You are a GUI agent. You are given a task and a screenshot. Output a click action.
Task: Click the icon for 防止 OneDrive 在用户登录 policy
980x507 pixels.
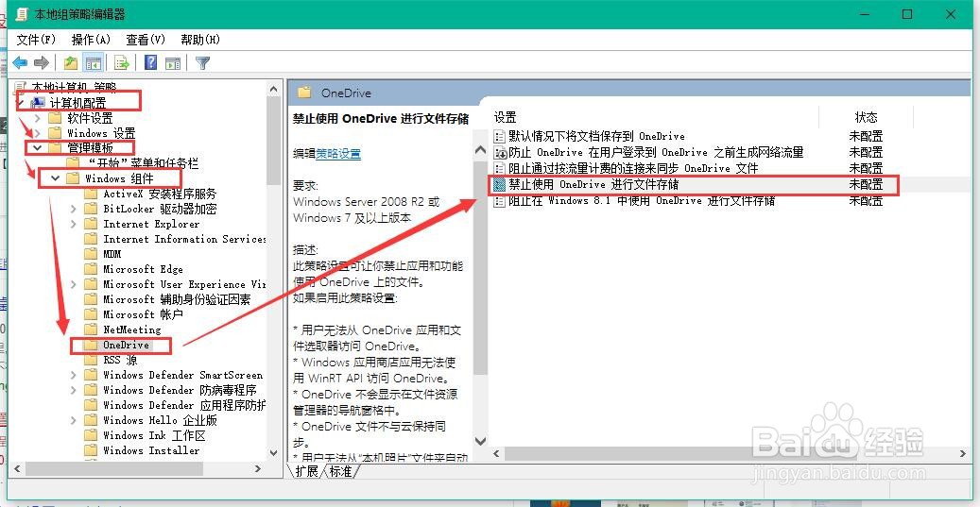pyautogui.click(x=499, y=152)
